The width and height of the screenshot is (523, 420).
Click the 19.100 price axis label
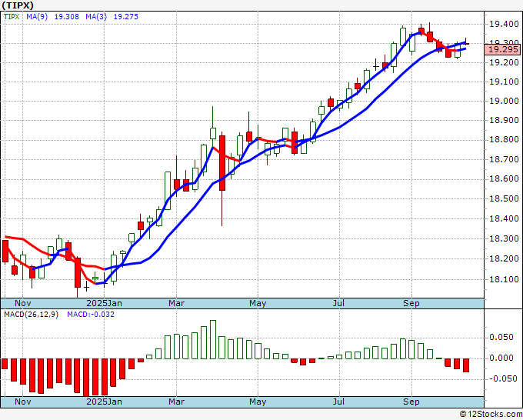504,82
